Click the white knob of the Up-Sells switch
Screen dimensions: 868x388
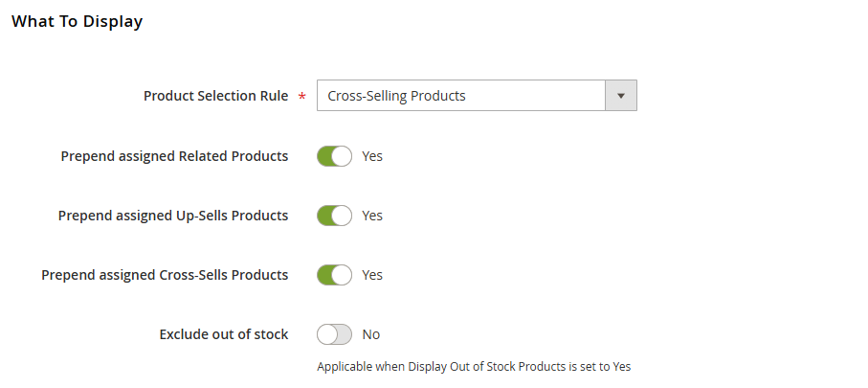(343, 216)
